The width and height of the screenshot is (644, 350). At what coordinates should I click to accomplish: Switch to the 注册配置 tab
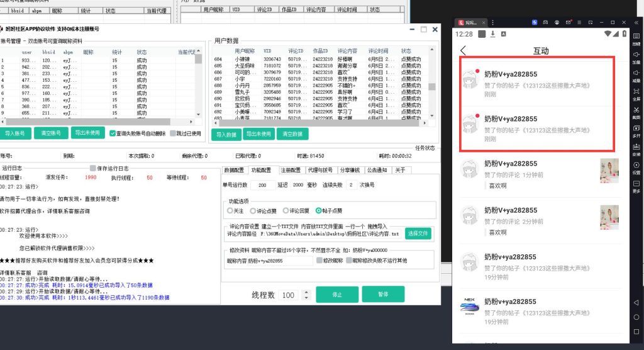pyautogui.click(x=290, y=170)
